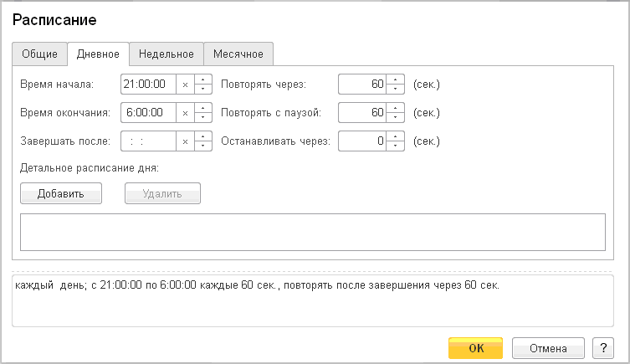Clear the Время окончания field with ×
The height and width of the screenshot is (364, 630).
185,112
